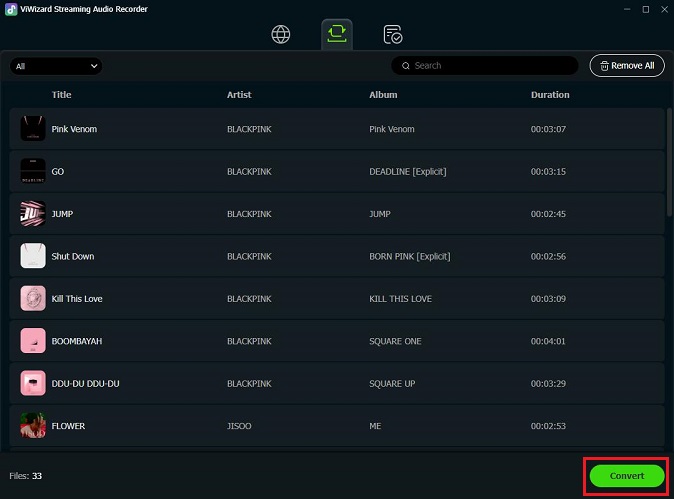Click the BORN PINK [Explicit] album cell
Screen dimensions: 674x499
(410, 256)
